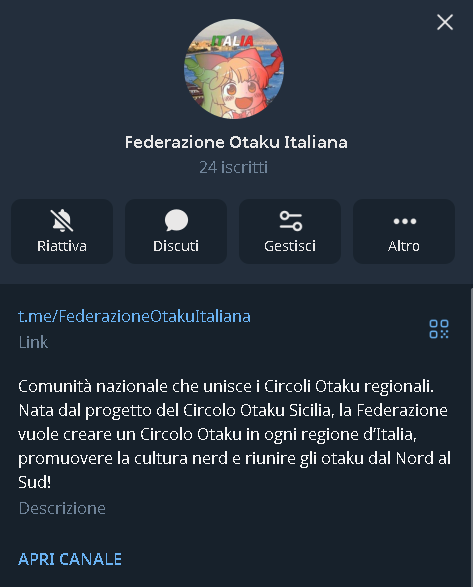Click the channel title Federazione Otaku Italiana
The height and width of the screenshot is (587, 473).
click(236, 142)
